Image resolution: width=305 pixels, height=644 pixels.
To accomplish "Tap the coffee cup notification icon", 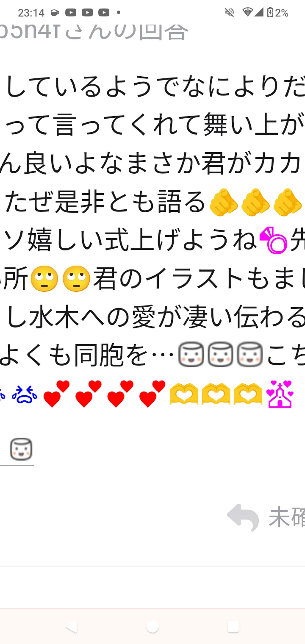I will point(55,13).
